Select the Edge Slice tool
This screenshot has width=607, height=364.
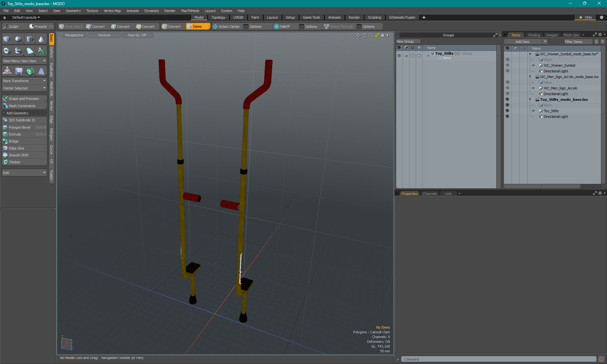(x=24, y=148)
